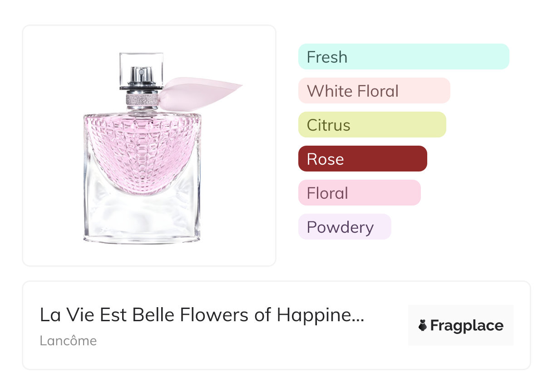Select the pink Floral accord bar
The height and width of the screenshot is (392, 553).
pos(359,193)
